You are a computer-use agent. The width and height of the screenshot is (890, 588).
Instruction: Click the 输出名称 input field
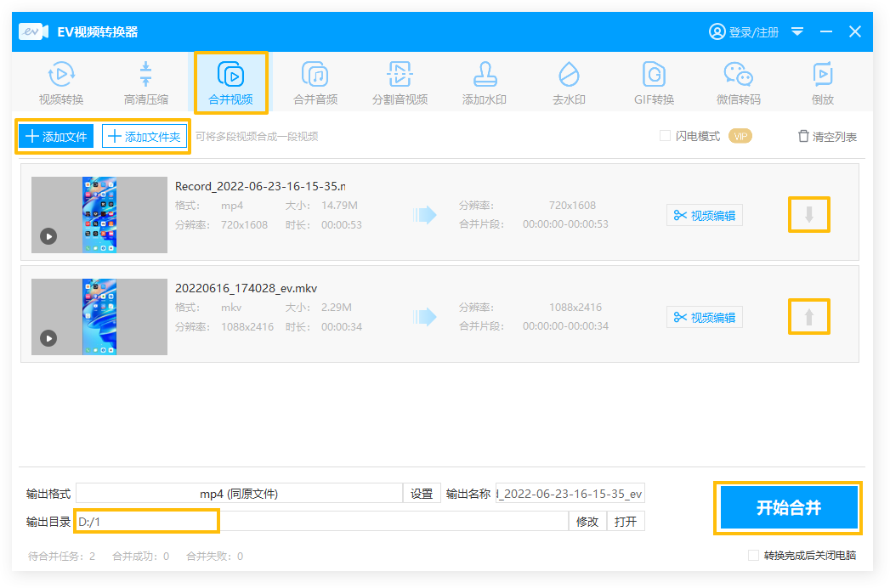[x=570, y=494]
